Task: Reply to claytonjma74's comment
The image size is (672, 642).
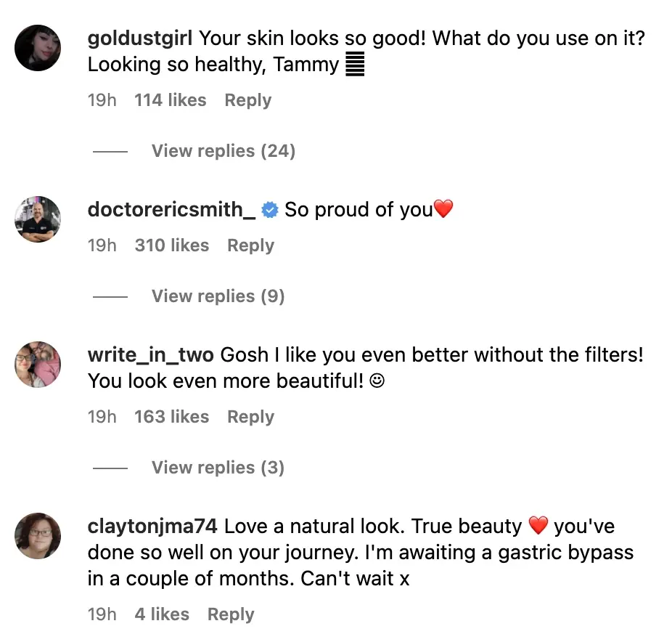Action: coord(231,614)
